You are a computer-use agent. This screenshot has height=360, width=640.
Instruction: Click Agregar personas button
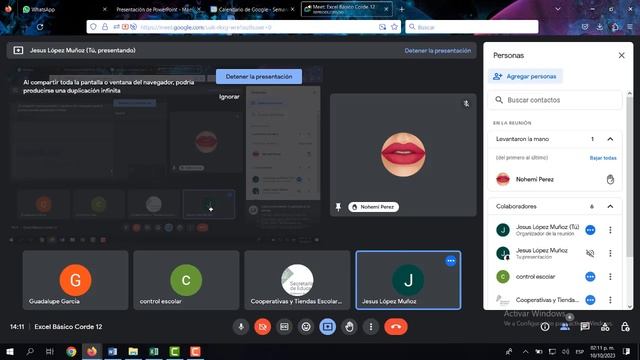coord(525,76)
